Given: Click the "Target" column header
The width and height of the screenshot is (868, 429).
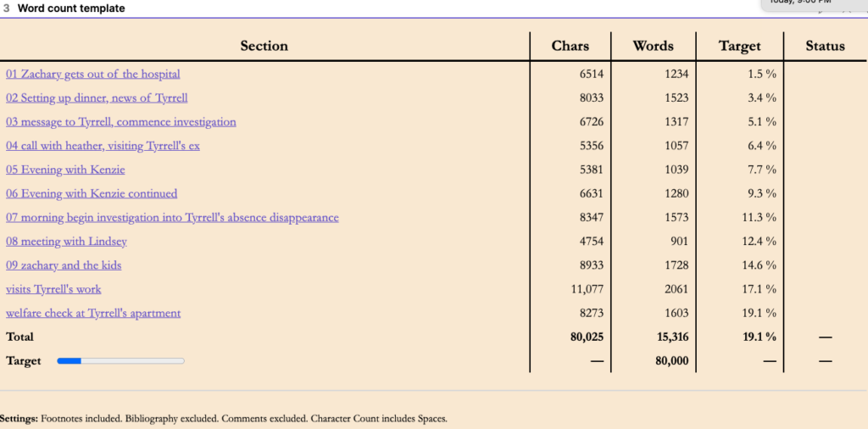Looking at the screenshot, I should (x=739, y=46).
